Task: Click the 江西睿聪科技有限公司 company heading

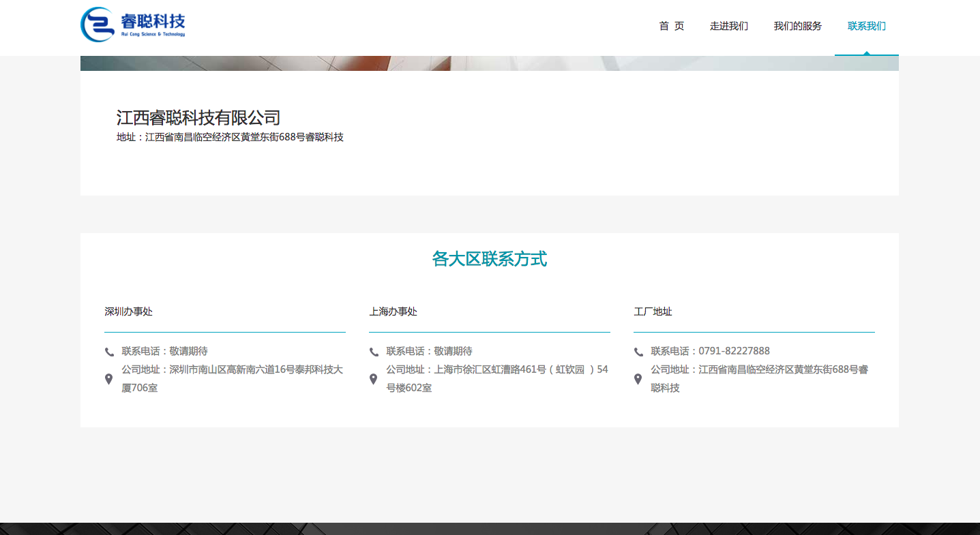Action: [x=198, y=117]
